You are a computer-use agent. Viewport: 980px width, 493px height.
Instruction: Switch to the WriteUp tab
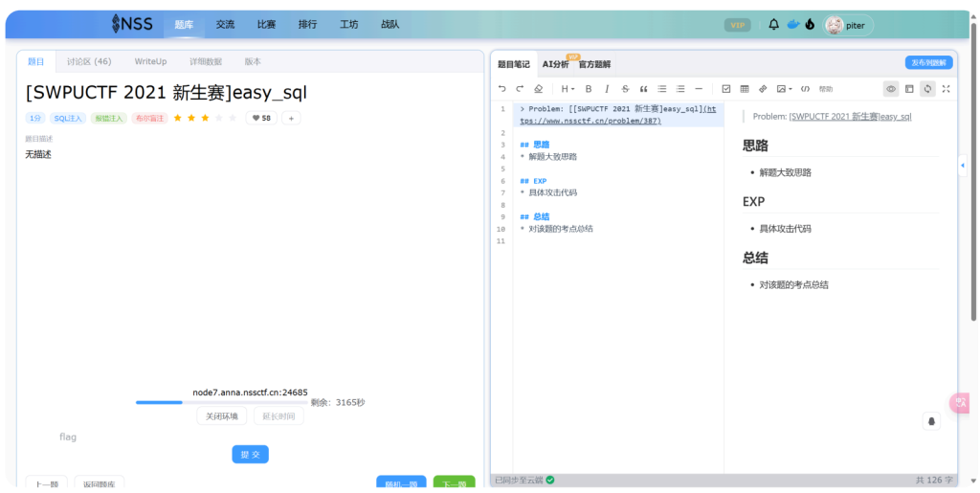[150, 61]
